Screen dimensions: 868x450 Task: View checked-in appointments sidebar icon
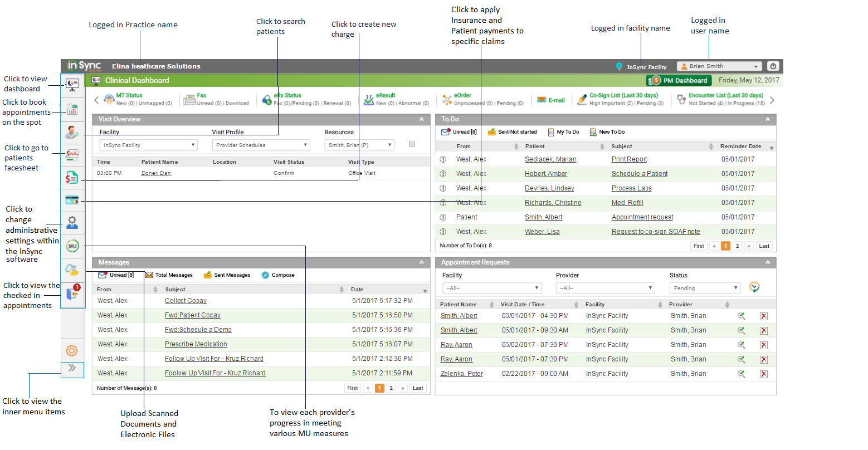(x=72, y=293)
